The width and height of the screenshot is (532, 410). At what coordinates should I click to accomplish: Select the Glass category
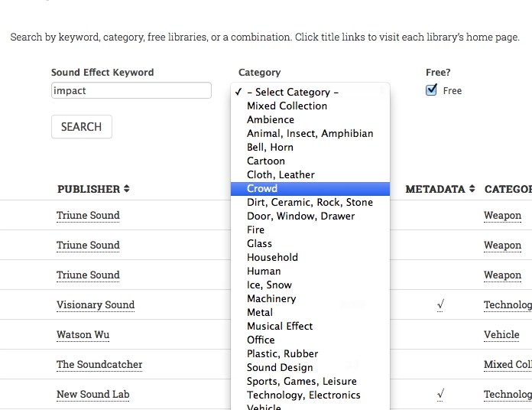click(x=310, y=244)
